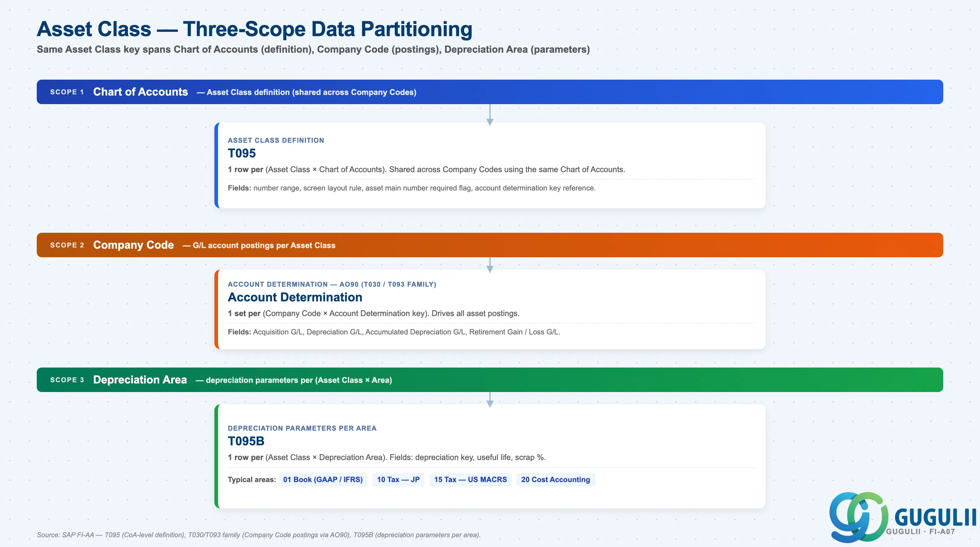Click the 'Fields: Acquisition G/L, Depreciation G/L' line

tap(394, 332)
